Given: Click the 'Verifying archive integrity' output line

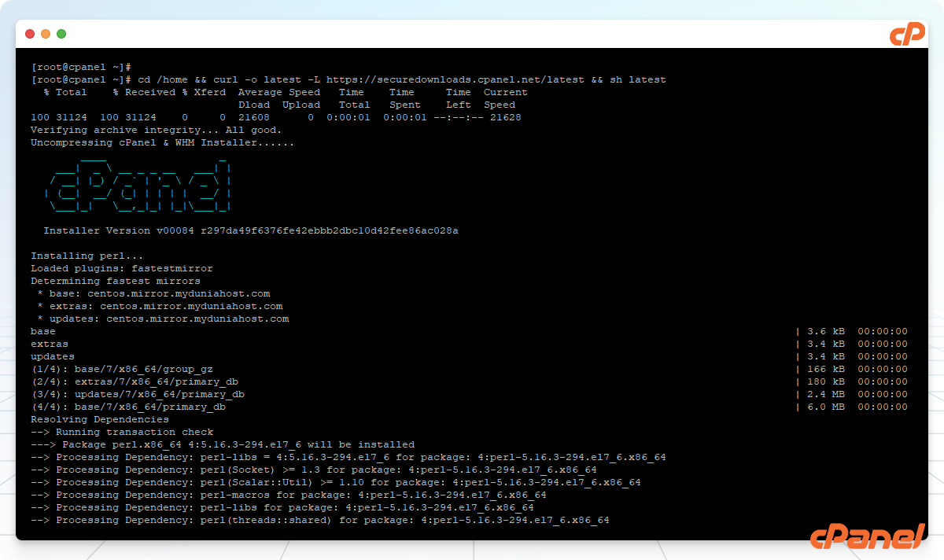Looking at the screenshot, I should pyautogui.click(x=156, y=130).
